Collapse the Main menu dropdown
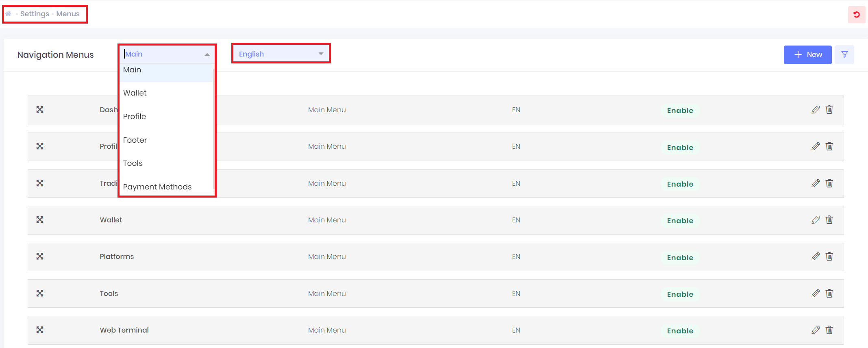 [207, 54]
